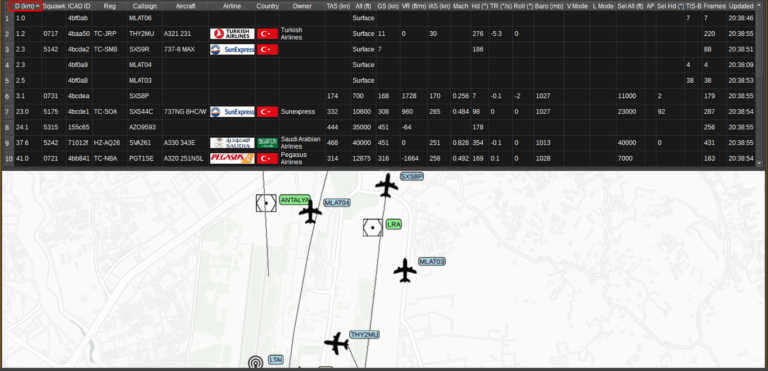This screenshot has width=768, height=371.
Task: Select ICAO ID cell 4bb841
Action: click(x=79, y=158)
